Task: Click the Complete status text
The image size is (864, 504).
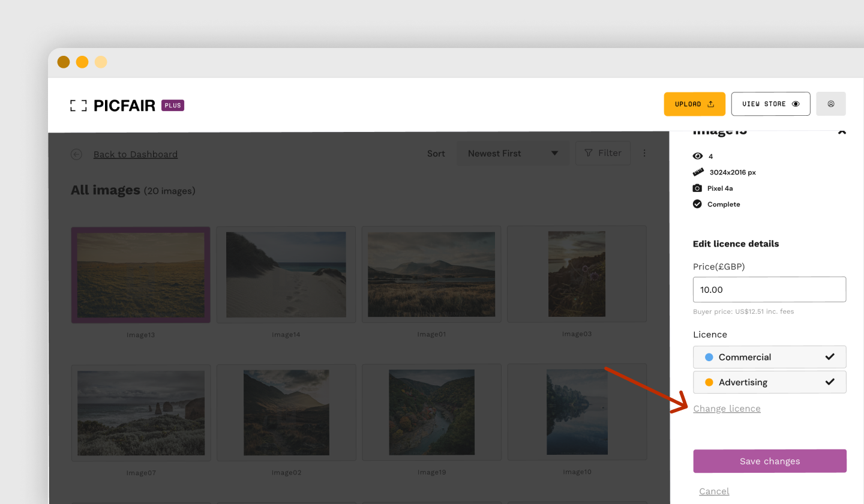Action: [x=724, y=205]
